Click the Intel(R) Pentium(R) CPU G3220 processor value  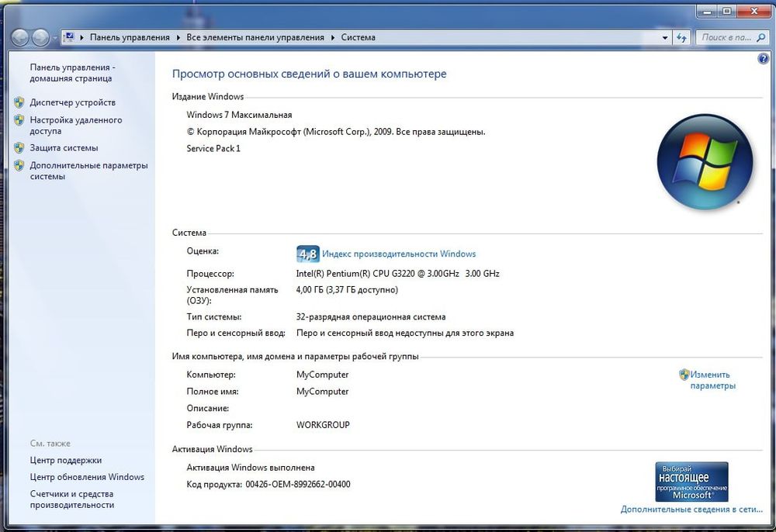pos(398,274)
